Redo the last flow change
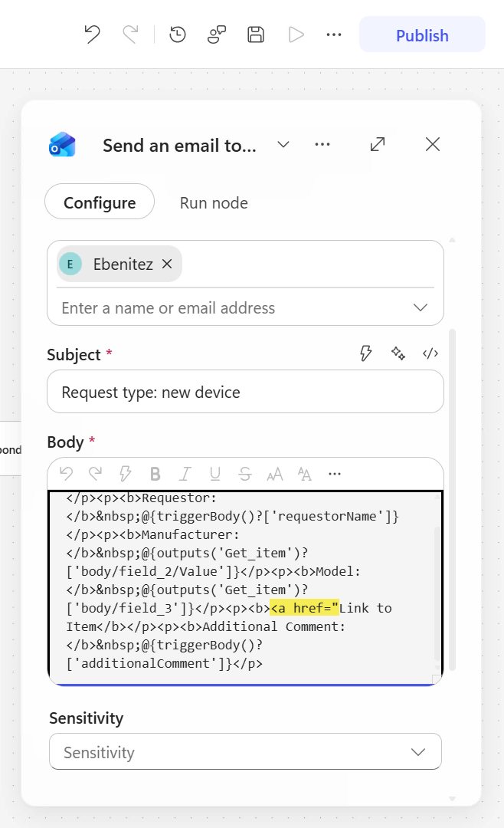The width and height of the screenshot is (504, 828). coord(130,34)
